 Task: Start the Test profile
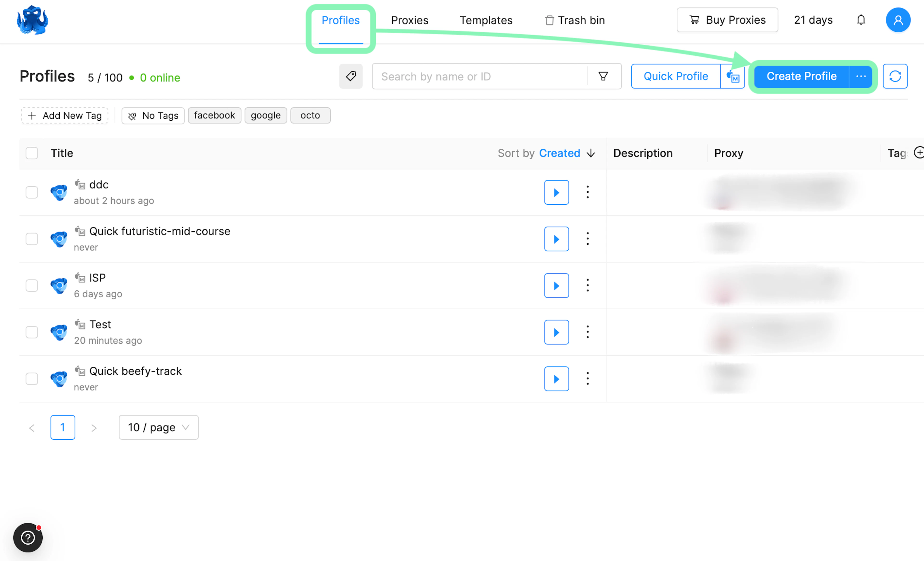[x=557, y=332]
